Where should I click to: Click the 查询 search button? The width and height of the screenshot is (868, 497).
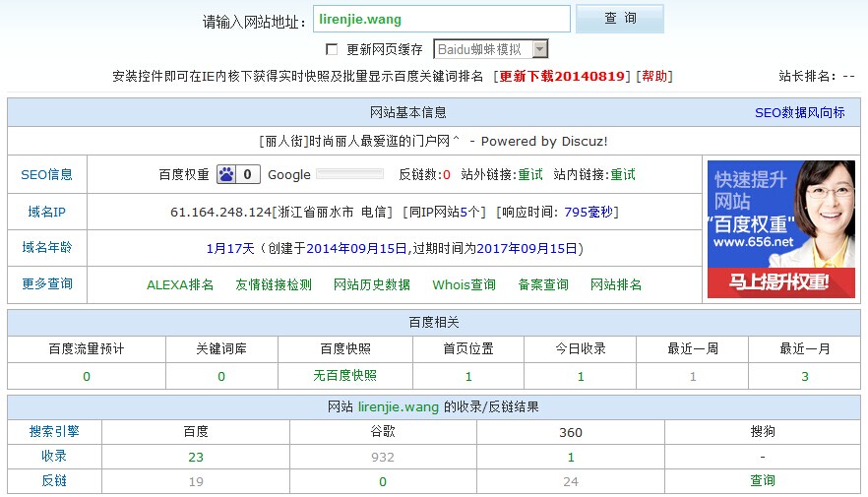tap(620, 19)
